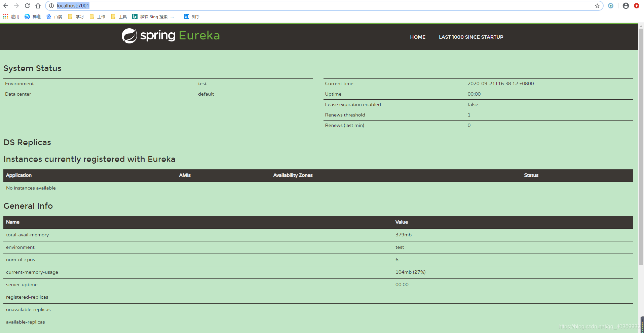Select Environment value 'test' in System Status
Screen dimensions: 644x333
coord(202,84)
